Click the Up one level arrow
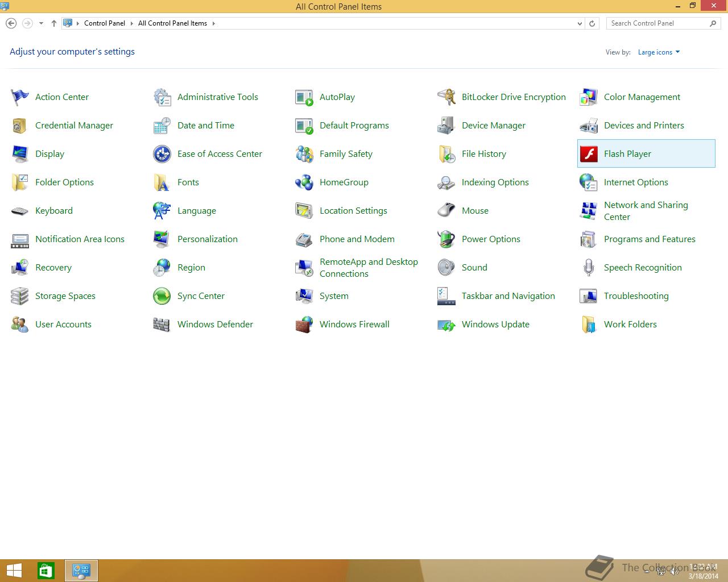This screenshot has width=728, height=582. [x=54, y=23]
